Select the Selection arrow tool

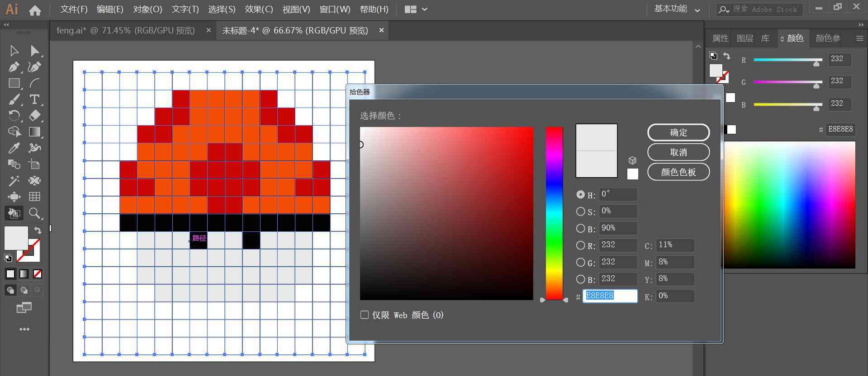14,50
